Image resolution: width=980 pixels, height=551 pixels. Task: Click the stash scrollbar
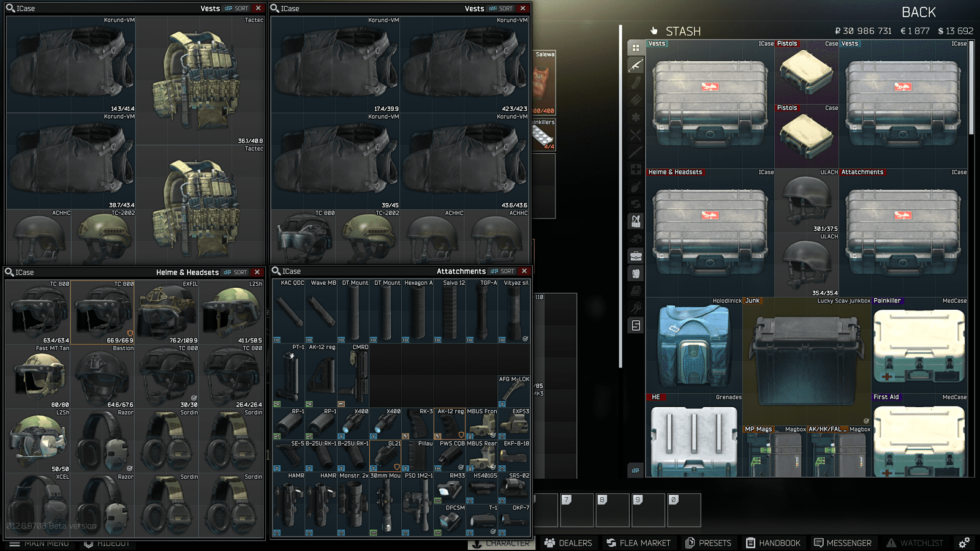point(971,88)
